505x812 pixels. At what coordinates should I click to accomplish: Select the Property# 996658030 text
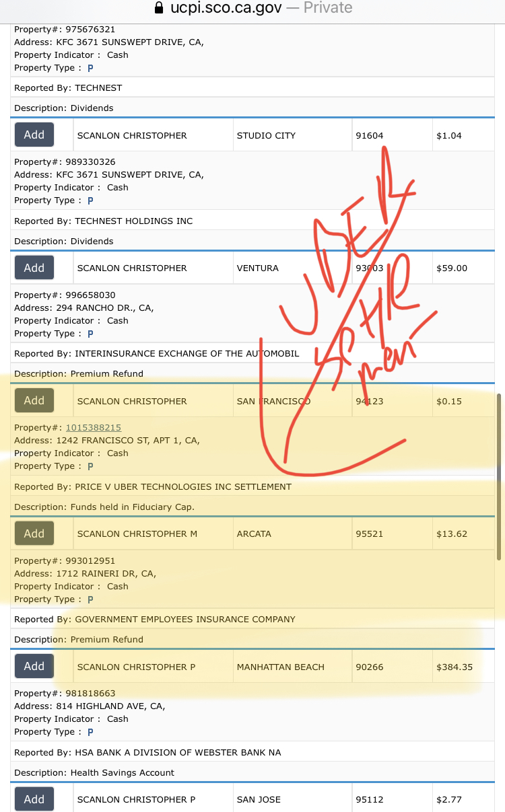tap(65, 295)
